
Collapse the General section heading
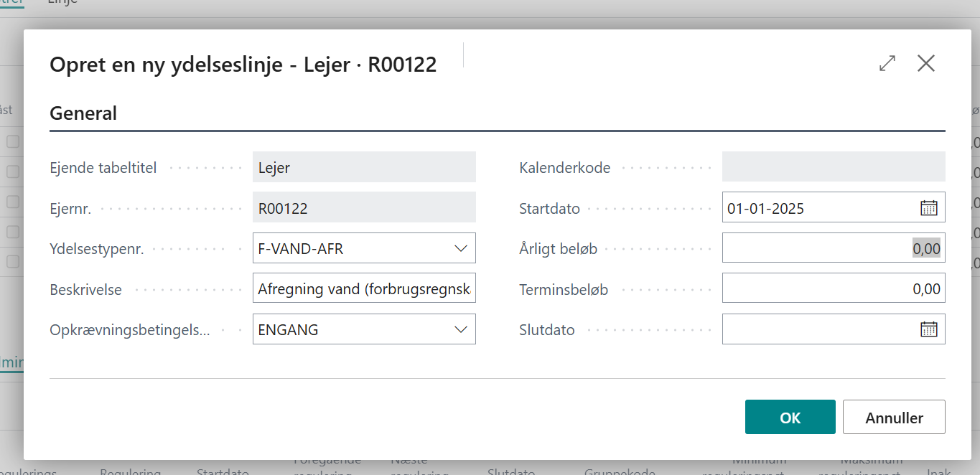pos(83,113)
